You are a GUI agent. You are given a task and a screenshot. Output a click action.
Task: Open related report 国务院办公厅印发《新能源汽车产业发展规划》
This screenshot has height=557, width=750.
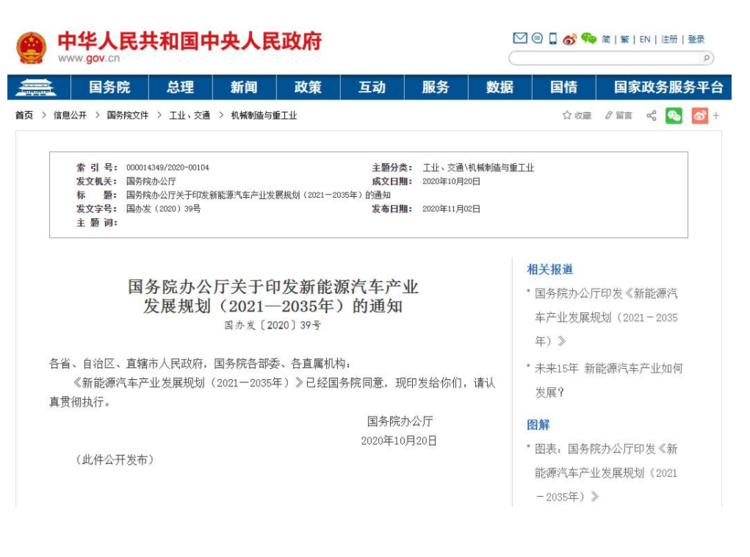[606, 317]
